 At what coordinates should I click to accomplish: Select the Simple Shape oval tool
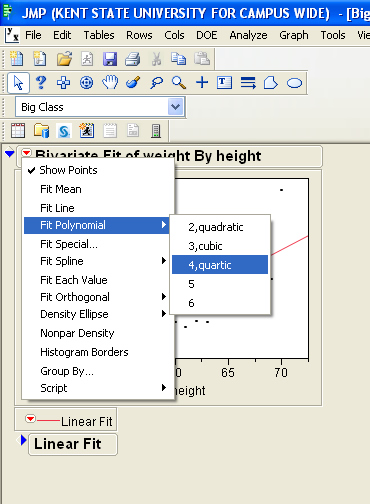tap(294, 83)
